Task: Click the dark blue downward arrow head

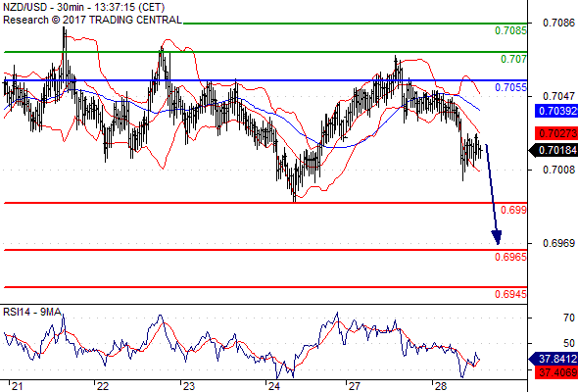Action: 497,237
